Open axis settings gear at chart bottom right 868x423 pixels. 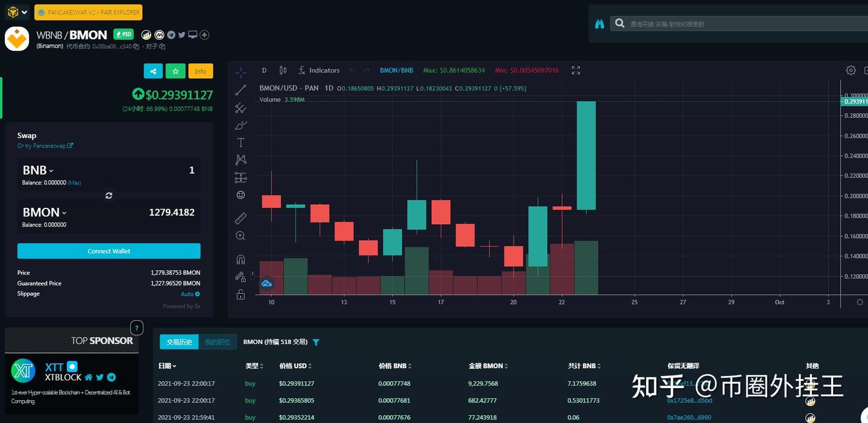(x=860, y=302)
